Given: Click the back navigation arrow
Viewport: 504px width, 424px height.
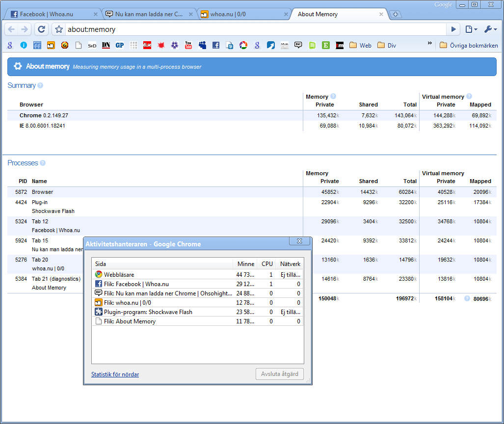Looking at the screenshot, I should 11,29.
